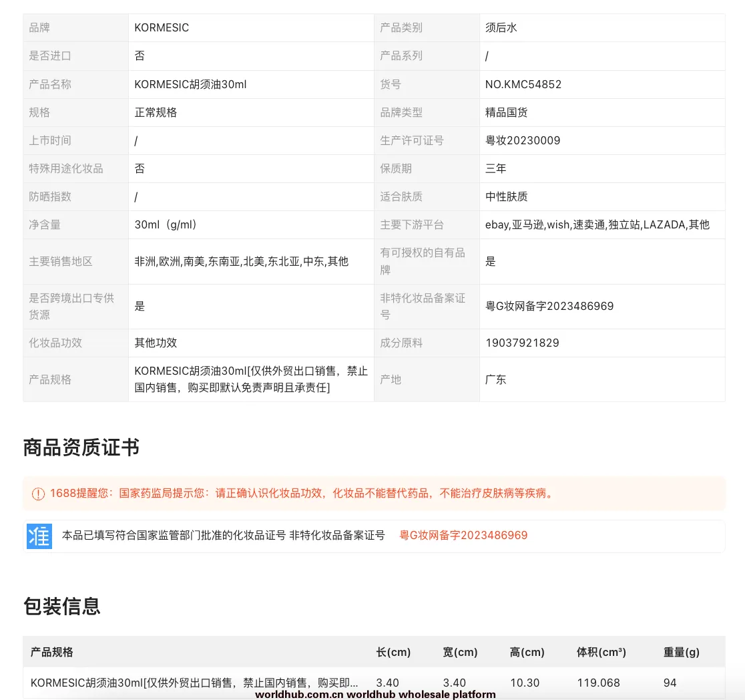Viewport: 745px width, 700px height.
Task: Select the ingredient number 19037921829
Action: click(522, 343)
